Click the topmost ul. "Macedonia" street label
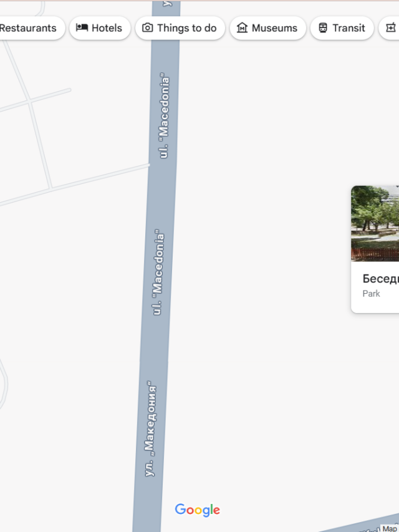Image resolution: width=399 pixels, height=532 pixels. tap(165, 115)
